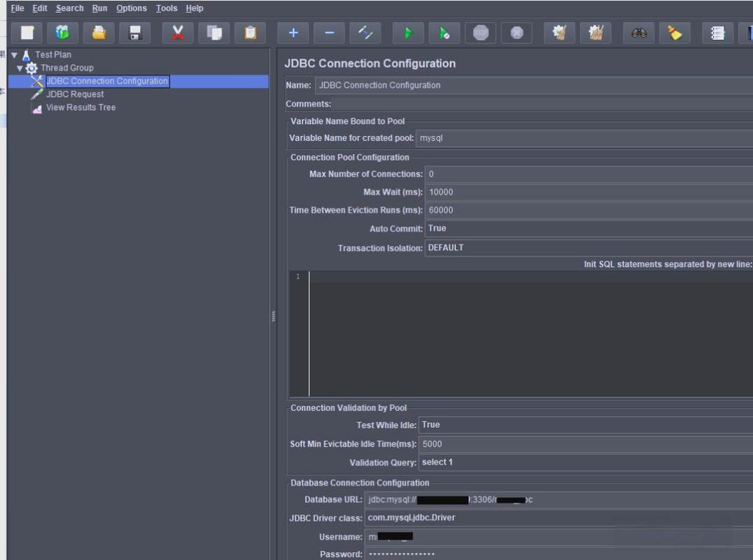Open the Test While Idle dropdown
This screenshot has height=560, width=753.
click(x=584, y=425)
